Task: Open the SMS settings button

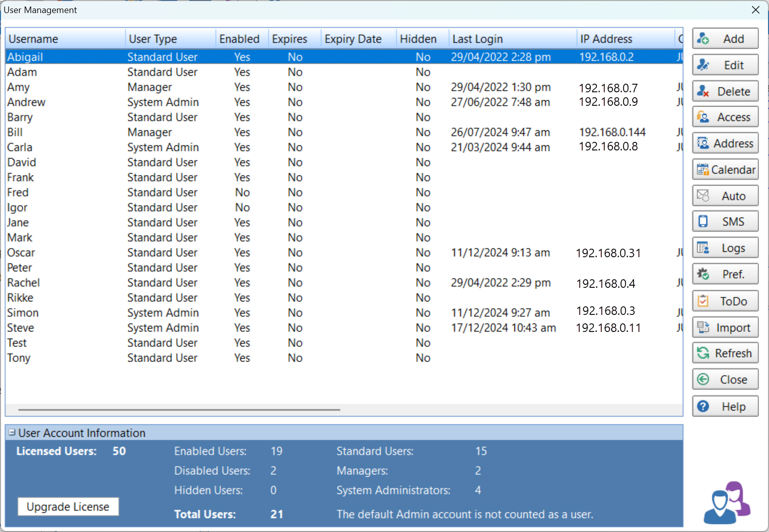Action: (x=725, y=222)
